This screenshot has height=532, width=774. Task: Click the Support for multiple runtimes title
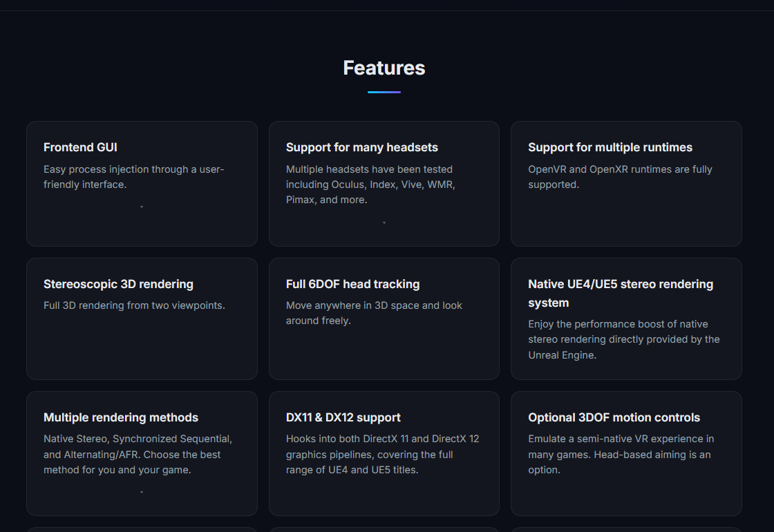(610, 147)
